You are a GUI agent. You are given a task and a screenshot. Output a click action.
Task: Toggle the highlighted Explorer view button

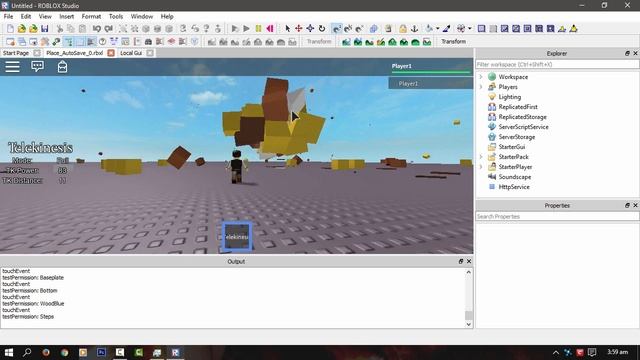69,42
